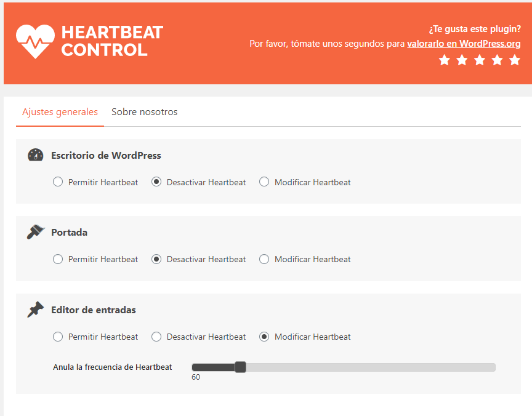This screenshot has width=532, height=416.
Task: Switch to the Ajustes generales tab
Action: [60, 112]
